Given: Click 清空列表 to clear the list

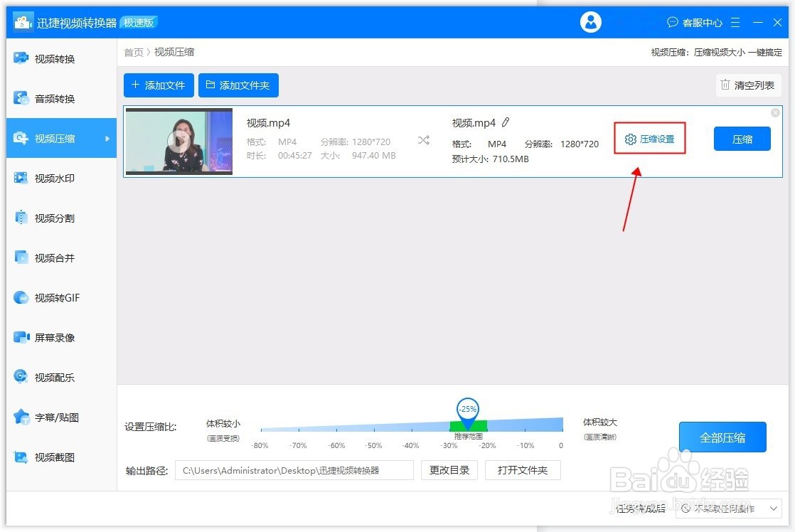Looking at the screenshot, I should pyautogui.click(x=748, y=85).
